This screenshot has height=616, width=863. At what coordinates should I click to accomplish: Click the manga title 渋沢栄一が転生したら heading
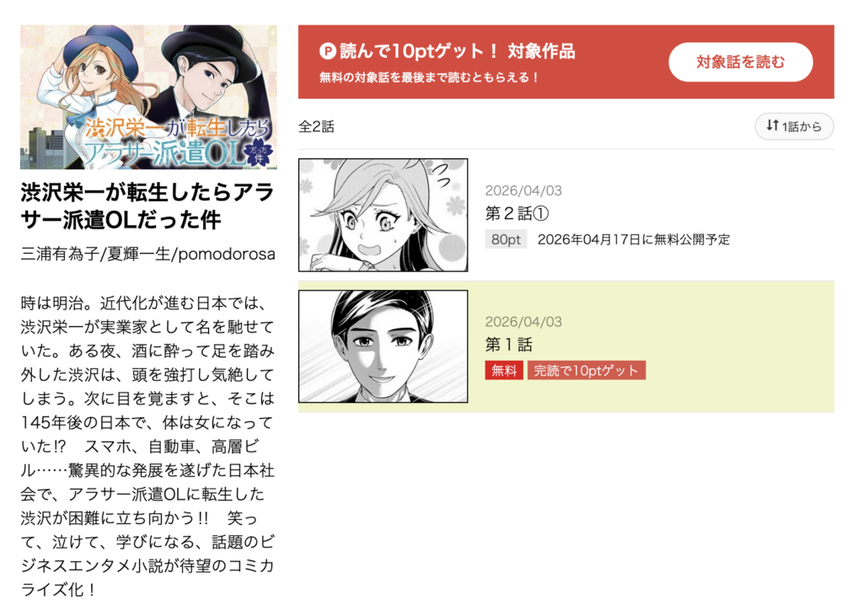coord(147,206)
